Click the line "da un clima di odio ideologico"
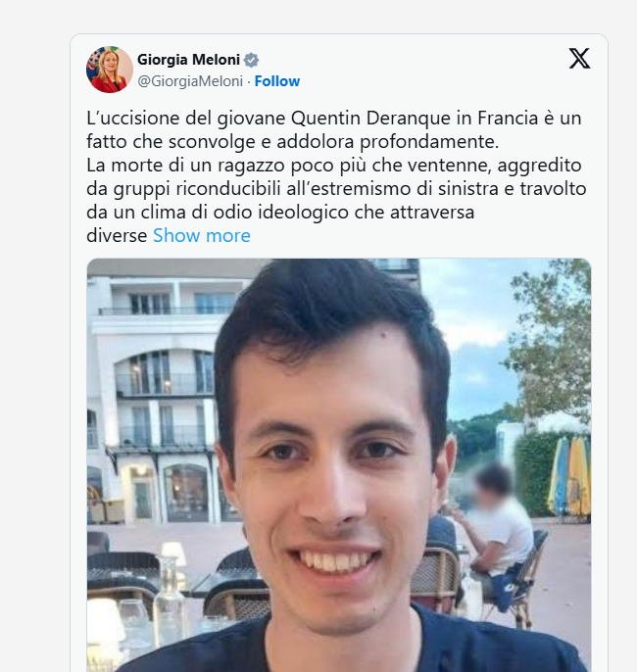Screen dimensions: 637x672 point(280,213)
